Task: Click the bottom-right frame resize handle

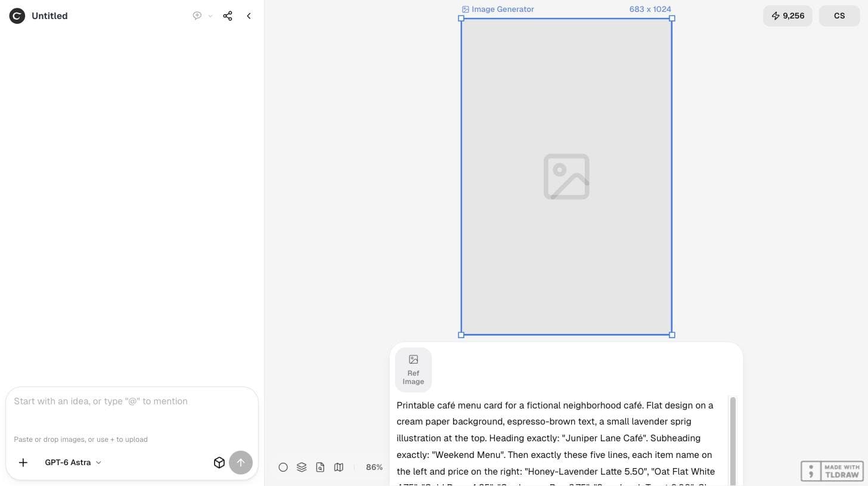Action: click(672, 335)
